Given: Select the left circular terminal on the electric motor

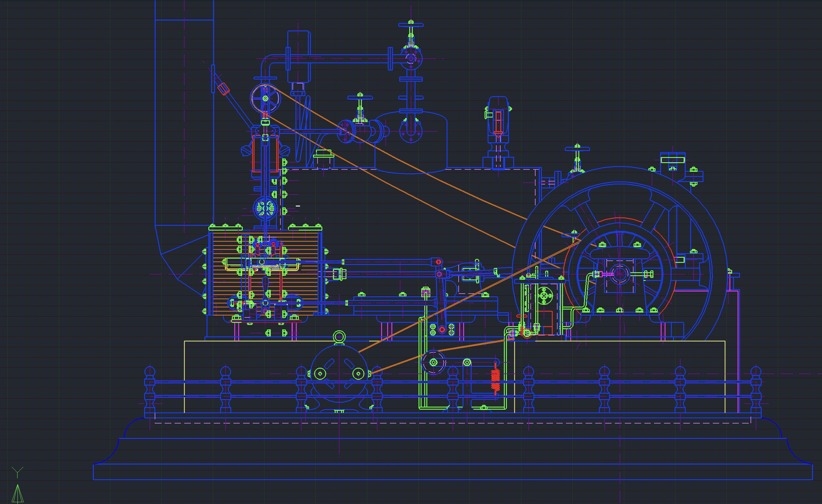Looking at the screenshot, I should tap(320, 374).
